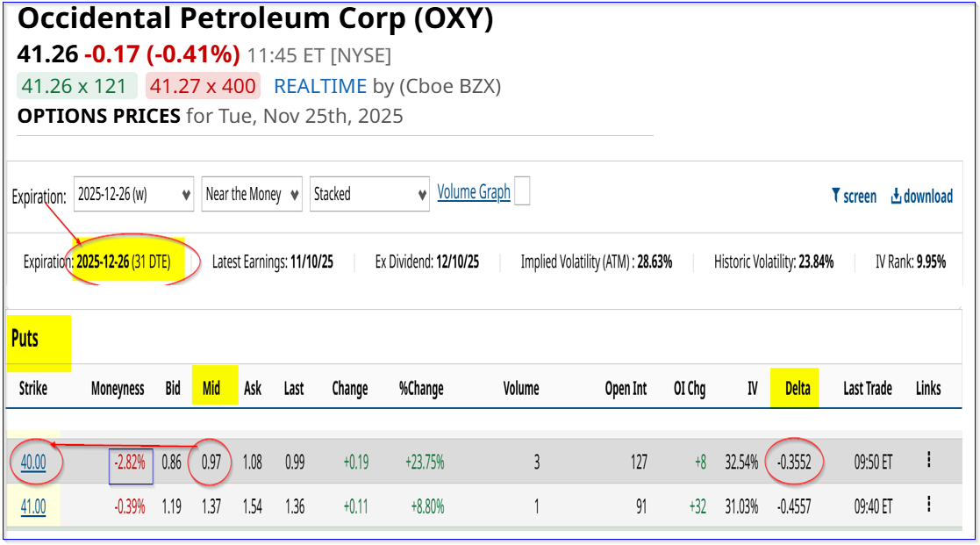This screenshot has height=545, width=980.
Task: Click the Volume Graph link
Action: pos(474,192)
